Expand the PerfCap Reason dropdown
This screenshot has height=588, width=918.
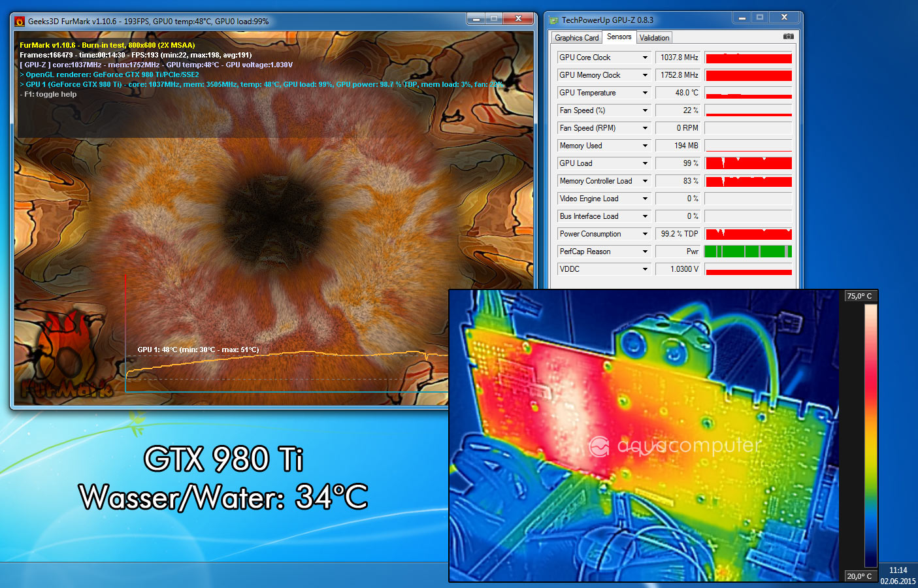[645, 252]
